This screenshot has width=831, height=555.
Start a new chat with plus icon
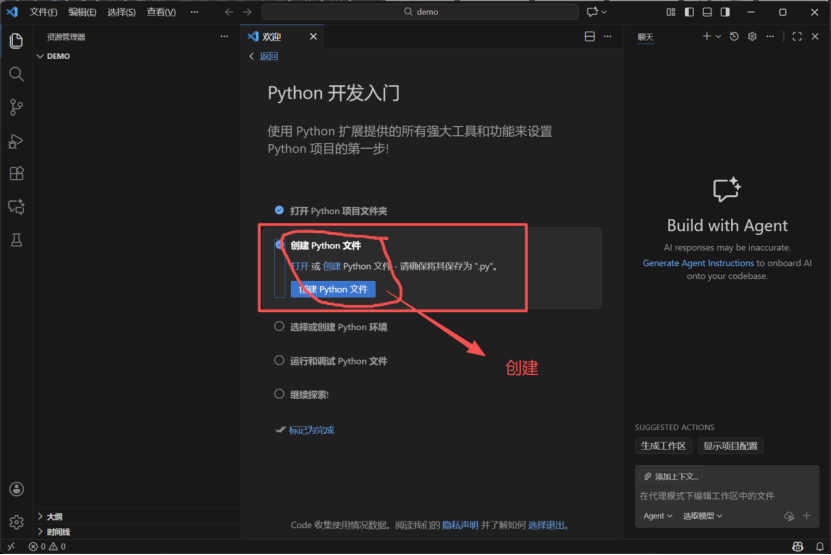[706, 36]
